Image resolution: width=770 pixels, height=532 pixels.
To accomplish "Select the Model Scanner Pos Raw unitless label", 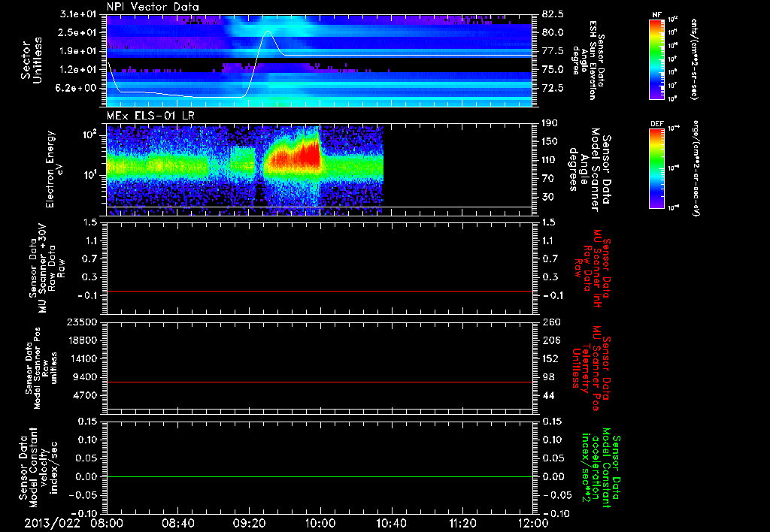I will coord(41,368).
